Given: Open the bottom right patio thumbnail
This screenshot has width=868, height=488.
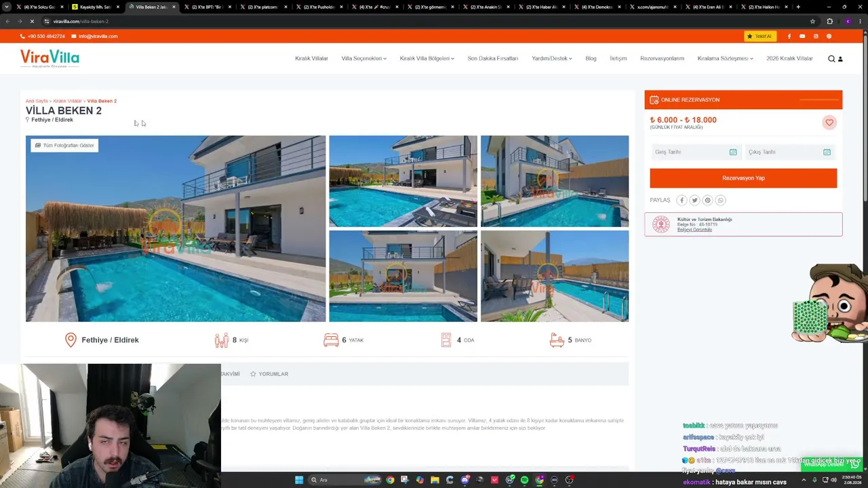Looking at the screenshot, I should pos(555,276).
